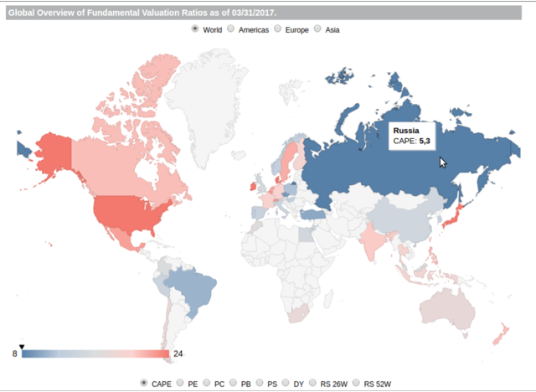
Task: Click the blue end of the CAPE color legend
Action: click(x=26, y=354)
